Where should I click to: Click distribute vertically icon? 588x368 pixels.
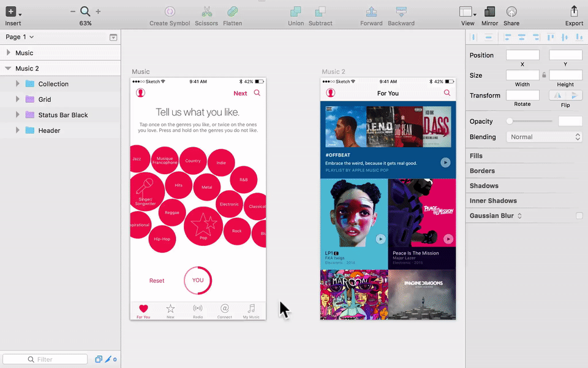(488, 37)
